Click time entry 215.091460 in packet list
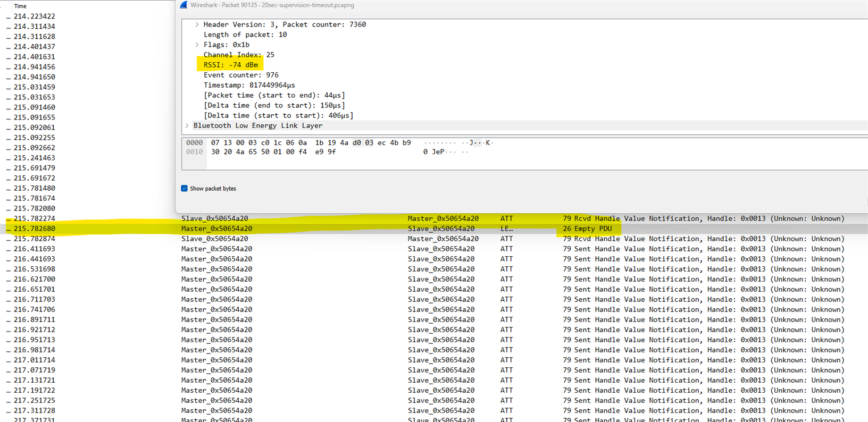The width and height of the screenshot is (868, 422). pos(35,107)
